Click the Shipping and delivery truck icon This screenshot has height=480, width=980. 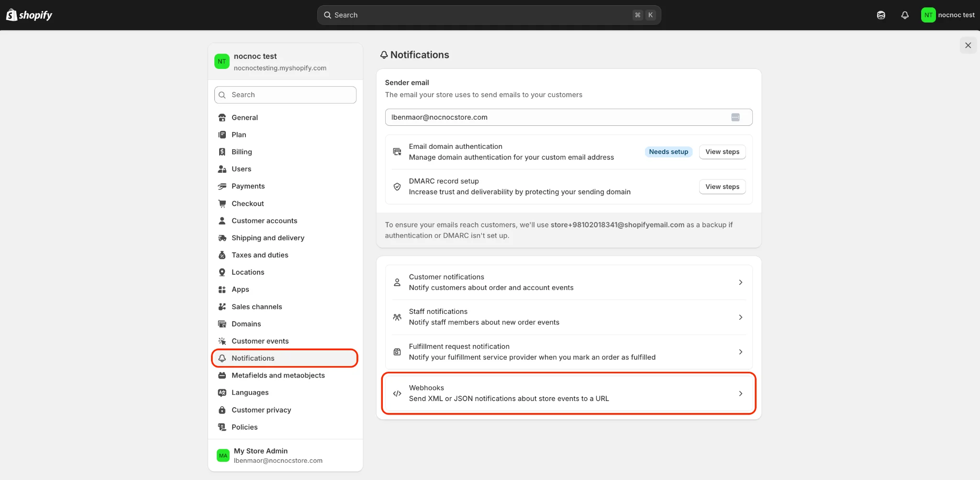pyautogui.click(x=222, y=238)
